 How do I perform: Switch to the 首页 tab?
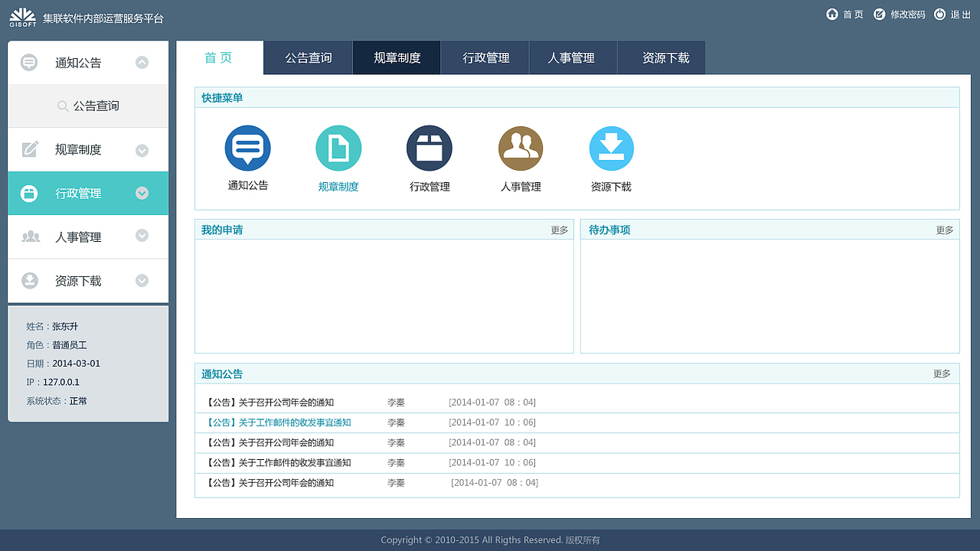click(x=220, y=57)
